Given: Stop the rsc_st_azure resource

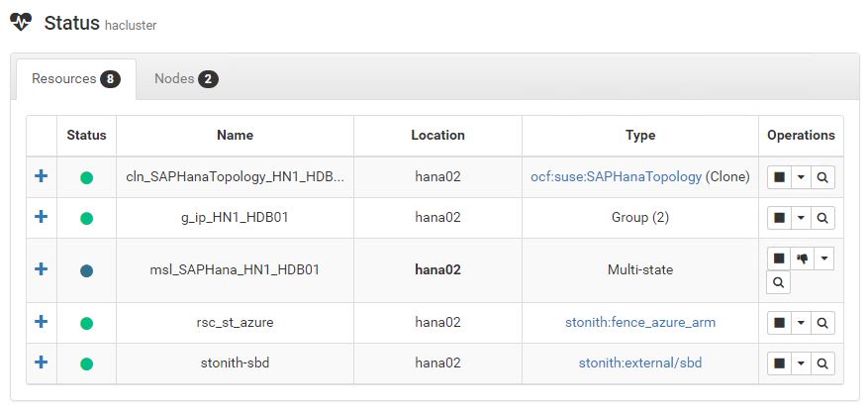Looking at the screenshot, I should coord(780,323).
